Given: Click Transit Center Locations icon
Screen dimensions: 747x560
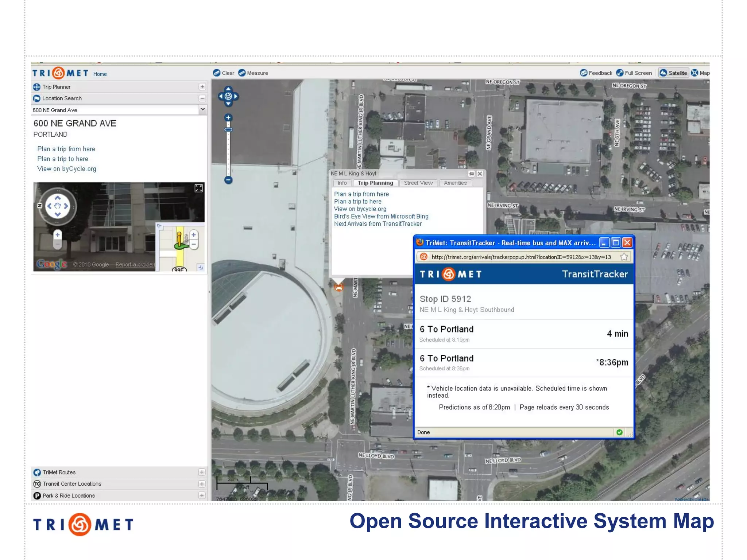Looking at the screenshot, I should coord(37,484).
